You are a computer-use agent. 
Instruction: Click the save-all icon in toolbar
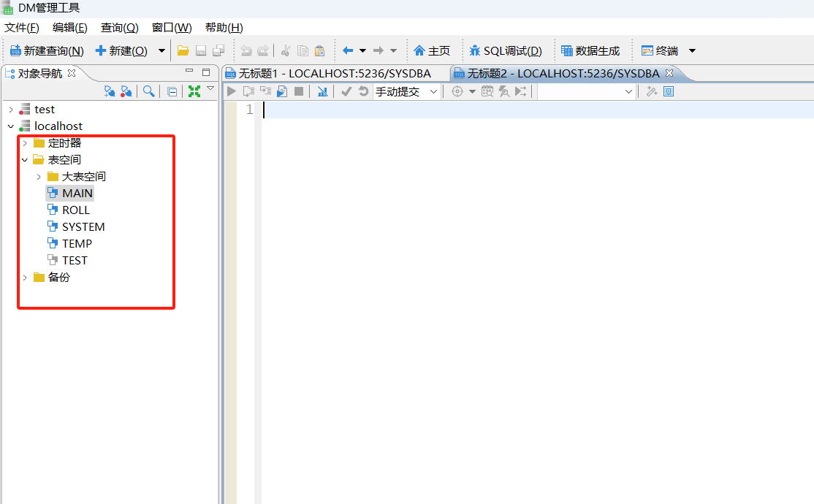pyautogui.click(x=218, y=50)
